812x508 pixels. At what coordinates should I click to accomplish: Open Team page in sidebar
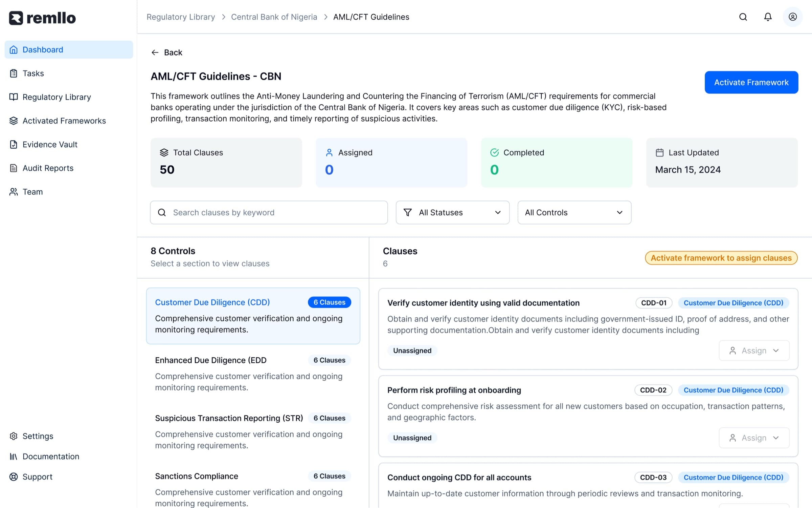[69, 192]
